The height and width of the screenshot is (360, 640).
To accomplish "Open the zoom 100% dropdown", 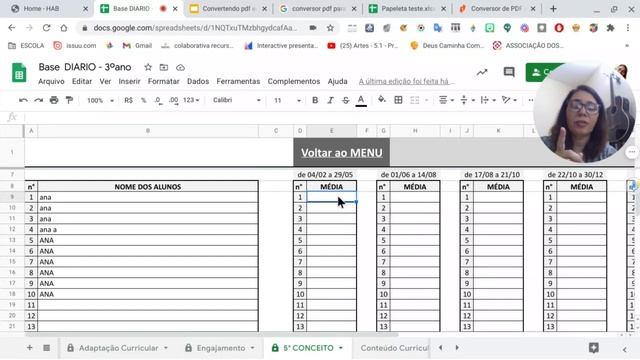I will coord(100,100).
